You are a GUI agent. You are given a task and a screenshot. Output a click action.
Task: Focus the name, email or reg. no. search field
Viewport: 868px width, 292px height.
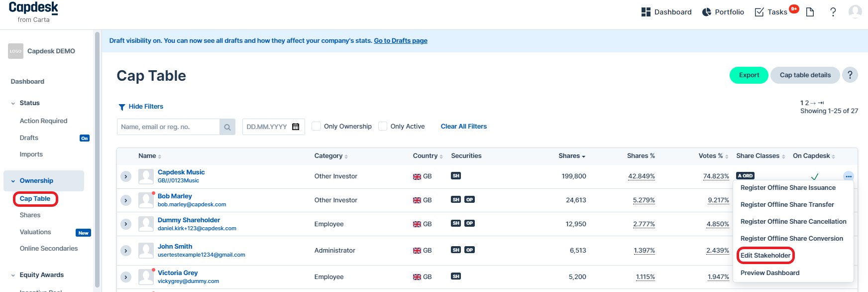(168, 127)
